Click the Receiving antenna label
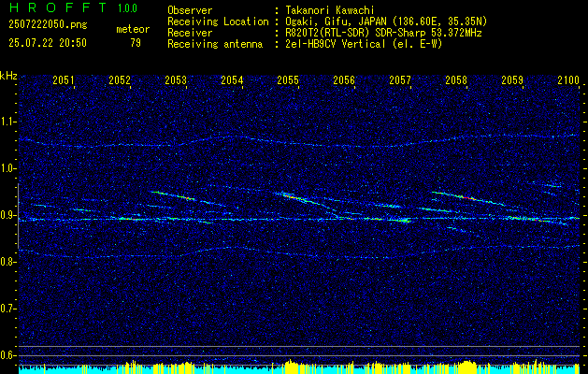The height and width of the screenshot is (374, 588). point(215,44)
